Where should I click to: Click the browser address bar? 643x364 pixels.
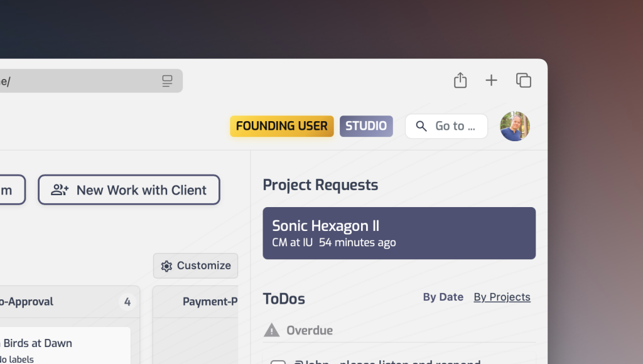[x=75, y=81]
